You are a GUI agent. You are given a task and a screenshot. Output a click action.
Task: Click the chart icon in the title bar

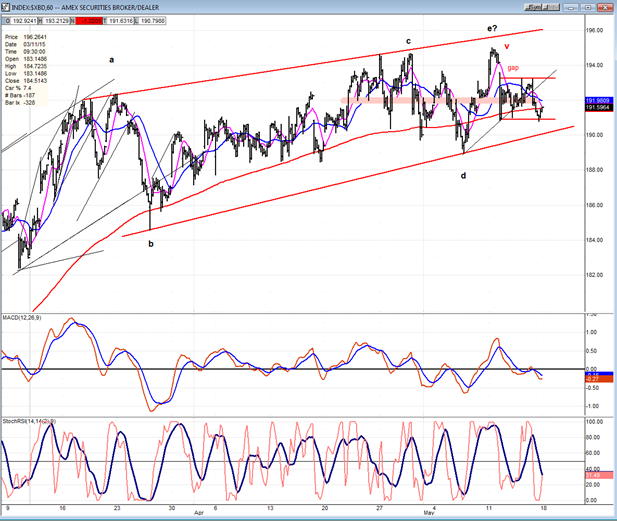tap(7, 7)
